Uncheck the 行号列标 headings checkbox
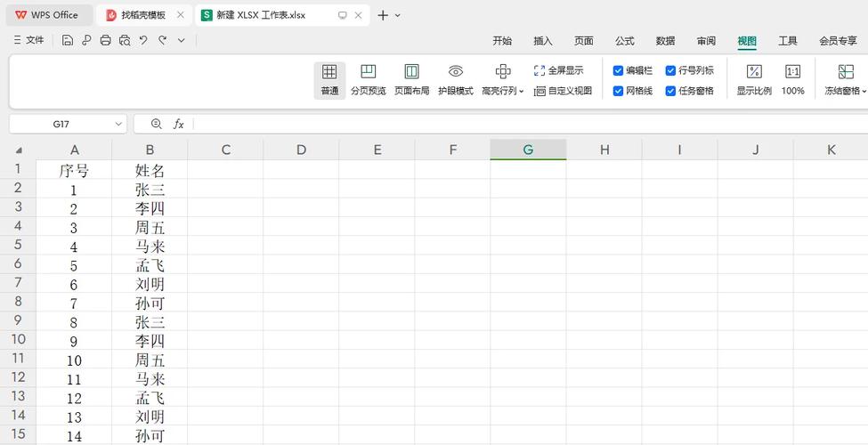This screenshot has height=445, width=868. (x=670, y=70)
